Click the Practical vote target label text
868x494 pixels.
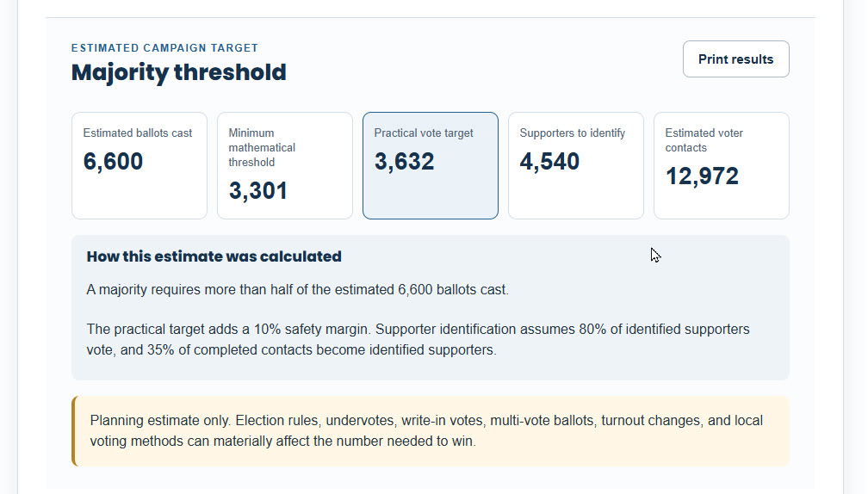(424, 133)
